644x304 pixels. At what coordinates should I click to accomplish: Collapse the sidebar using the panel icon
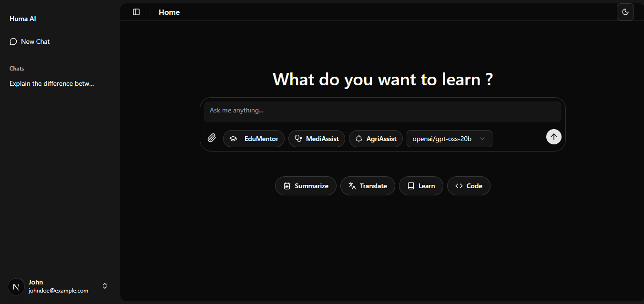136,12
